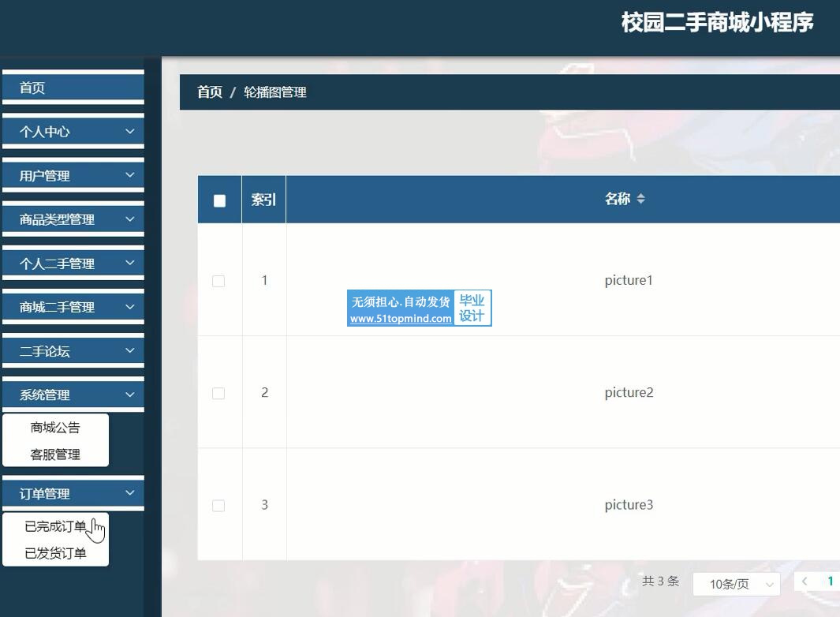Open the 已完成订单 submenu item
Image resolution: width=840 pixels, height=617 pixels.
point(55,526)
